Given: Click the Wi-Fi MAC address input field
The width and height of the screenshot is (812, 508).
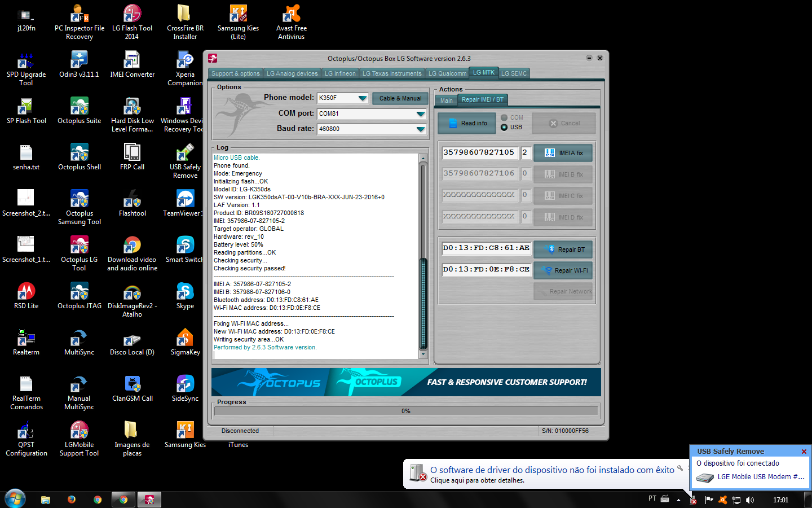Looking at the screenshot, I should [x=486, y=269].
